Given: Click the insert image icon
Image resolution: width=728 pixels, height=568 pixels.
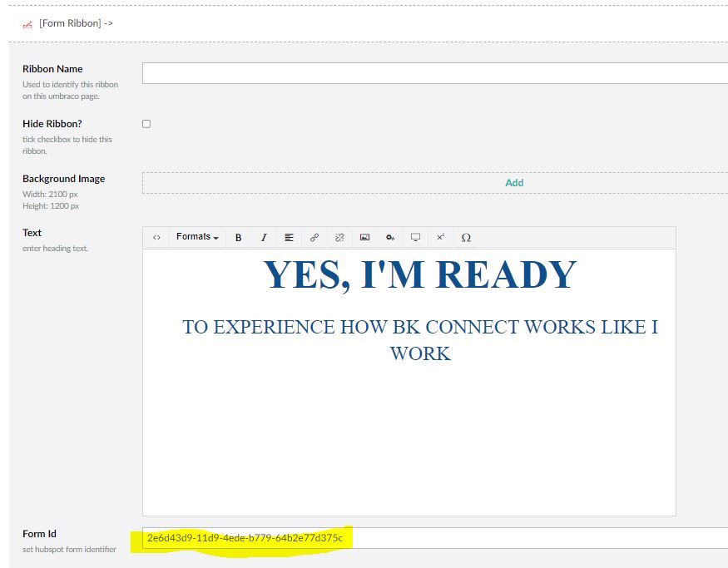Looking at the screenshot, I should click(x=365, y=238).
